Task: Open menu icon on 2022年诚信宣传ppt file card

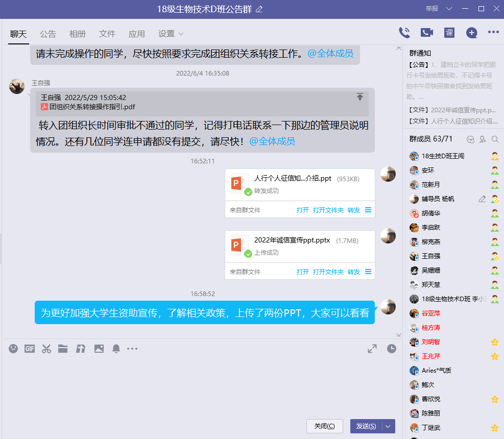Action: 368,272
